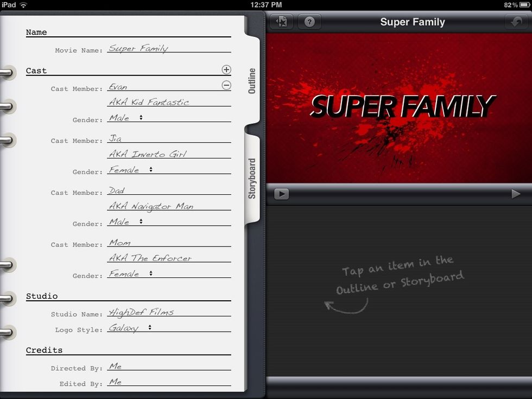The image size is (532, 399).
Task: Remove cast member Evan with the minus icon
Action: tap(226, 85)
